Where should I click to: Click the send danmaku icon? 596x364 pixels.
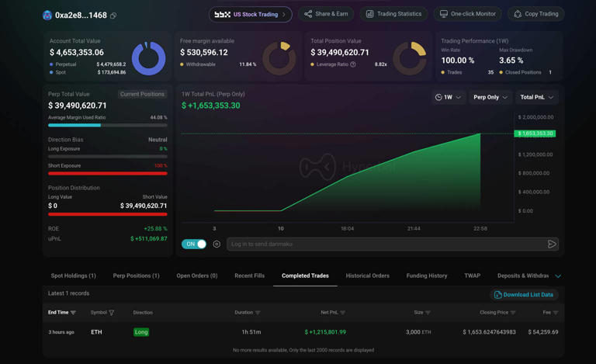tap(552, 244)
